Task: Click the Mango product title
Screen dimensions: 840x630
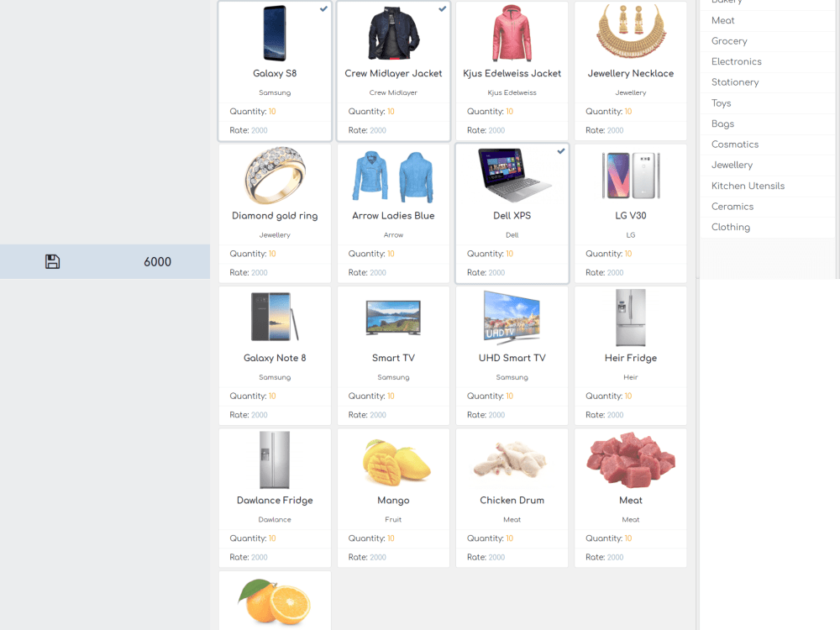Action: point(393,501)
